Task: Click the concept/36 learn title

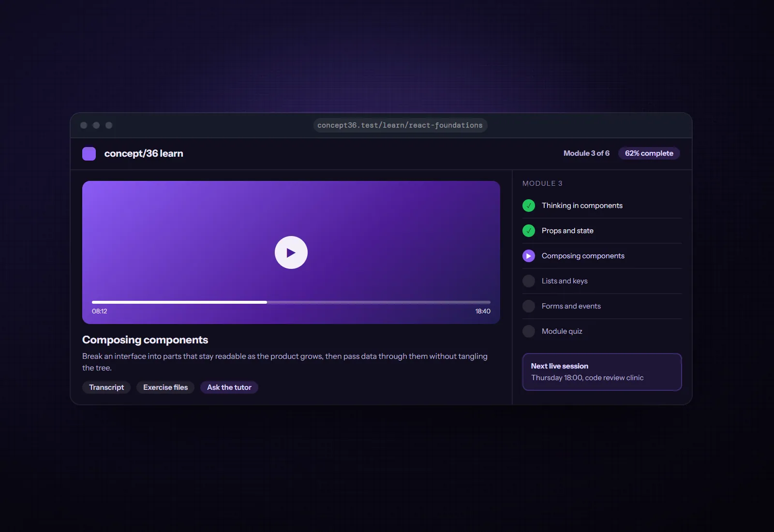Action: [x=144, y=154]
